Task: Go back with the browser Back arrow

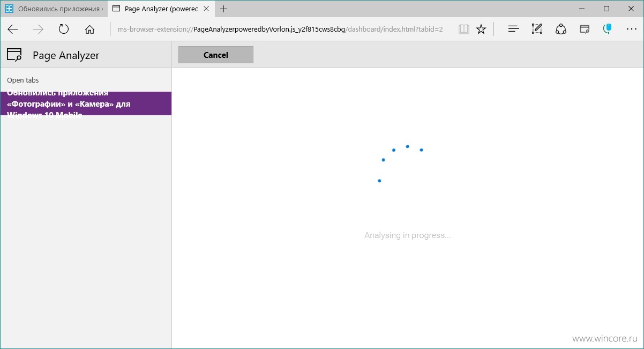Action: pyautogui.click(x=12, y=29)
